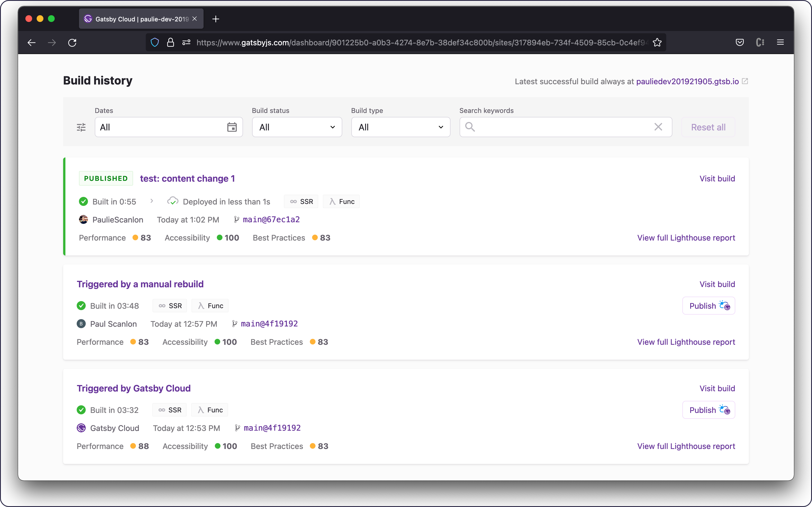
Task: Toggle the green success check on Built in 03:32
Action: (x=81, y=410)
